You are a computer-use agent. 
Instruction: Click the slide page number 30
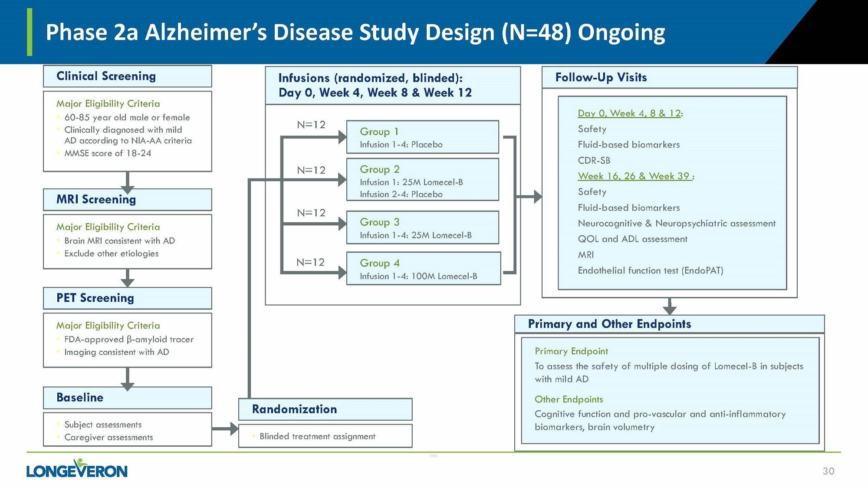coord(828,471)
